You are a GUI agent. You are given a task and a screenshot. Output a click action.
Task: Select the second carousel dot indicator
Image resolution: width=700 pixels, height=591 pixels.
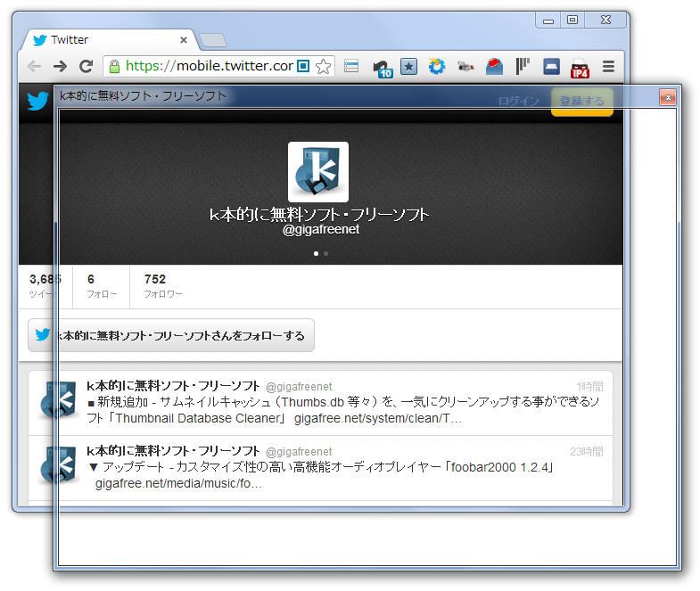pyautogui.click(x=325, y=253)
